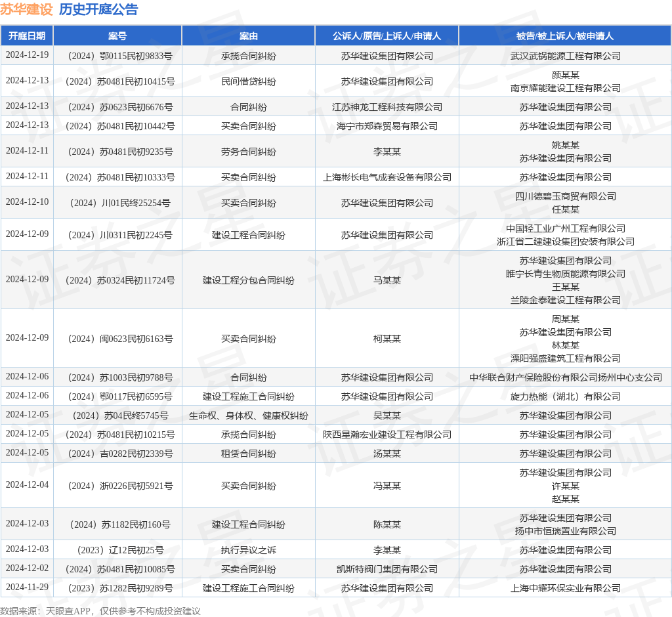Image resolution: width=672 pixels, height=617 pixels.
Task: Select the 民间借贷纠纷 cell
Action: [249, 81]
